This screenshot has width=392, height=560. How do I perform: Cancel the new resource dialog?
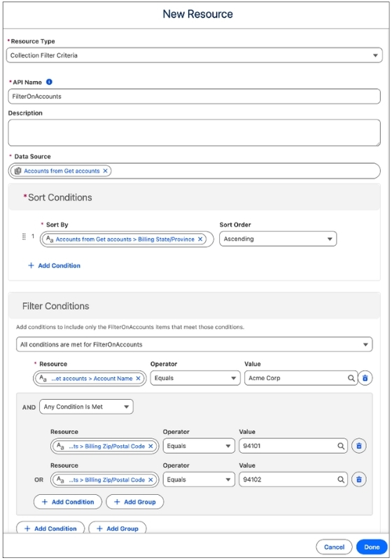click(334, 547)
